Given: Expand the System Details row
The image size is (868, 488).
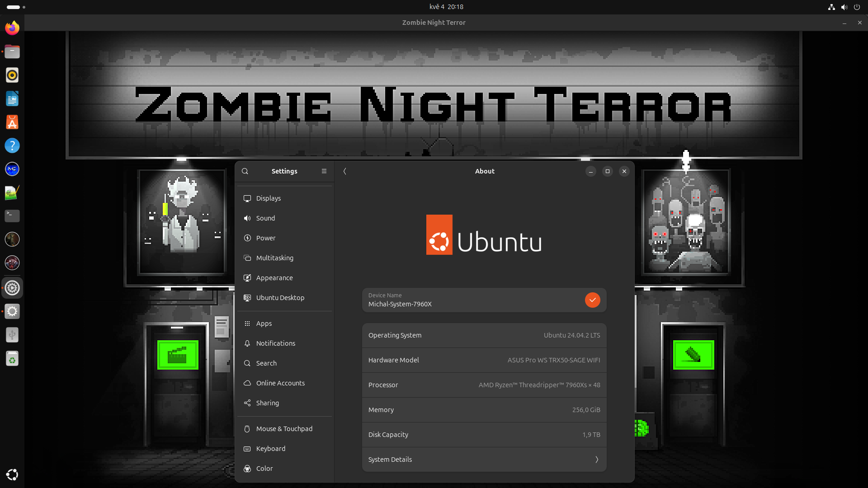Looking at the screenshot, I should [484, 460].
